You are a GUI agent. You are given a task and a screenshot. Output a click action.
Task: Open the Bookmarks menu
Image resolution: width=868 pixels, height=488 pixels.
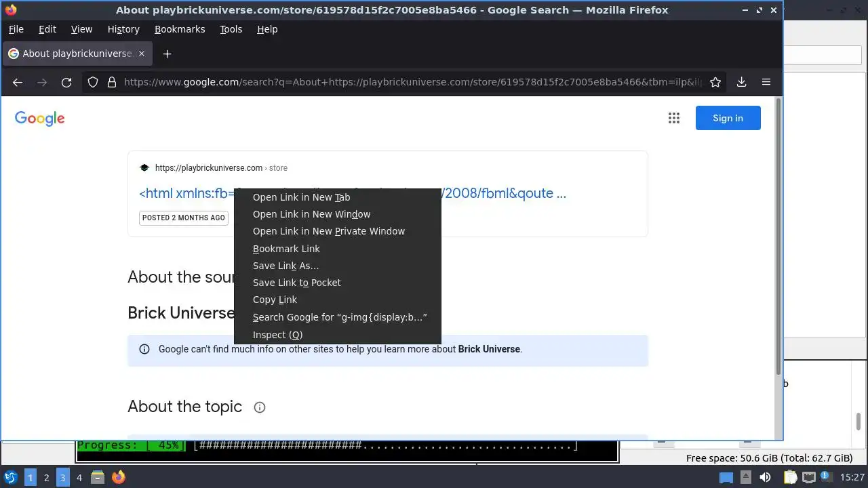[180, 29]
